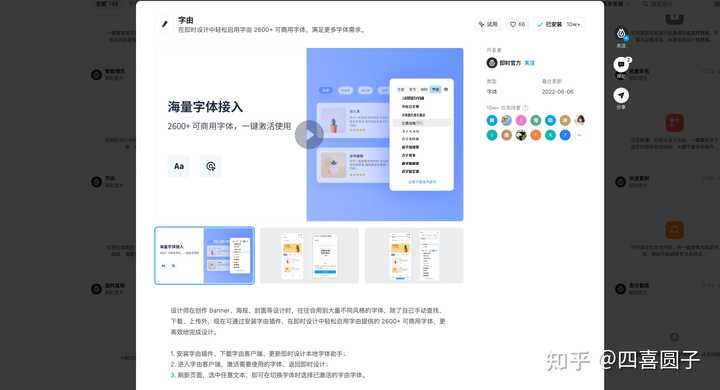Click the floating share arrow icon
Viewport: 720px width, 390px height.
click(621, 95)
